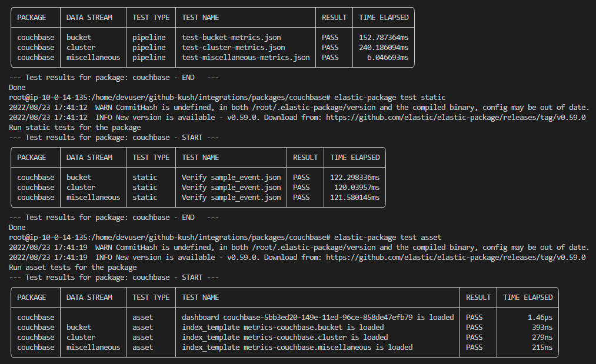The width and height of the screenshot is (596, 364).
Task: Click the 'elastic-package test static' command text
Action: pos(389,98)
